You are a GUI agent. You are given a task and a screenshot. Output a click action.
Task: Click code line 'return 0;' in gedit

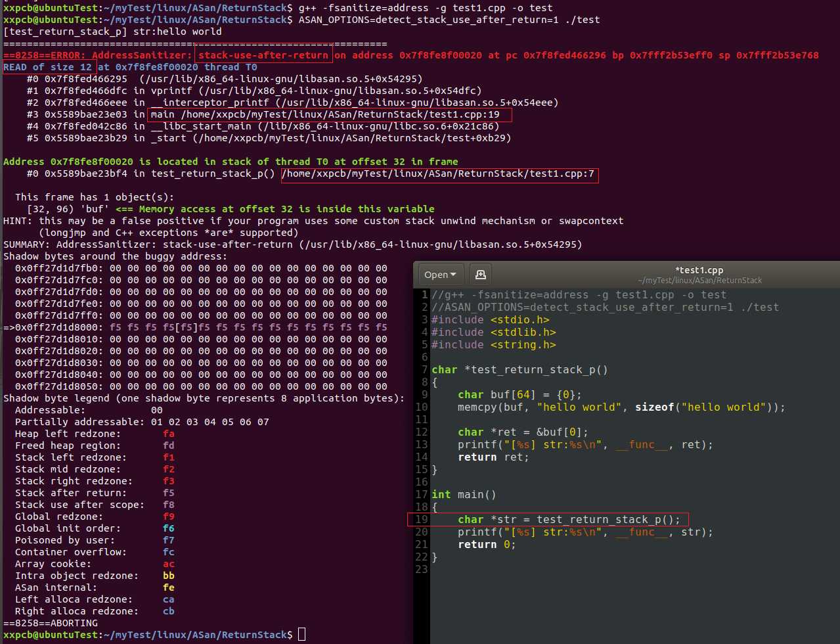(x=487, y=545)
